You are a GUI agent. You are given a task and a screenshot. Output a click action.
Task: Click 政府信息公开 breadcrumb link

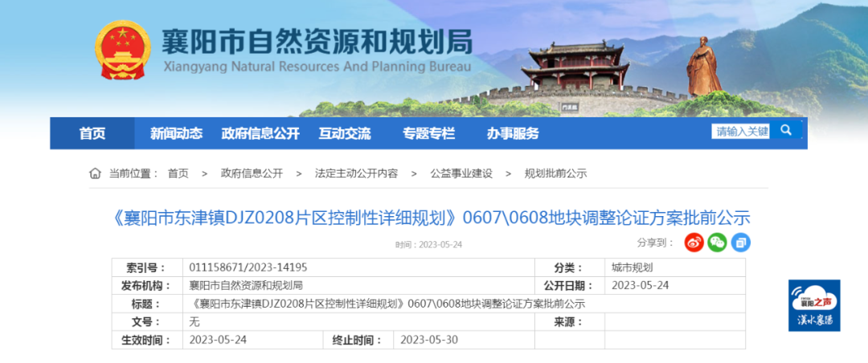click(x=252, y=173)
